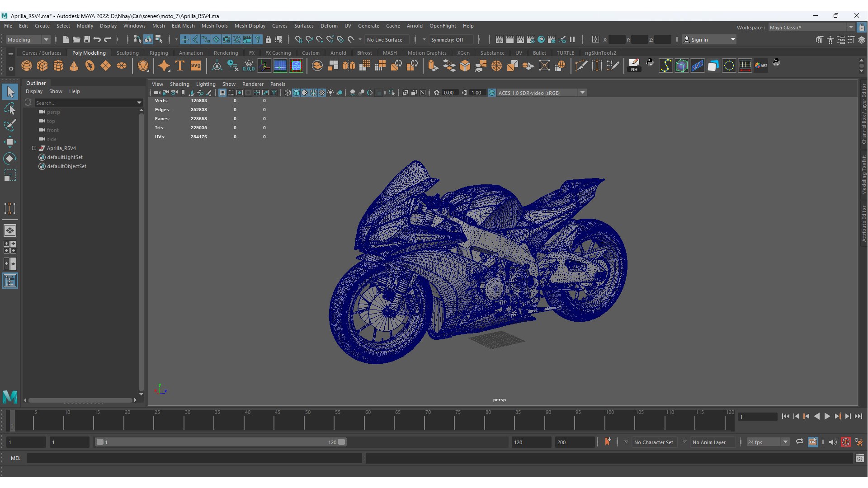Choose the Paint Selection tool
The image size is (868, 488).
tap(10, 125)
